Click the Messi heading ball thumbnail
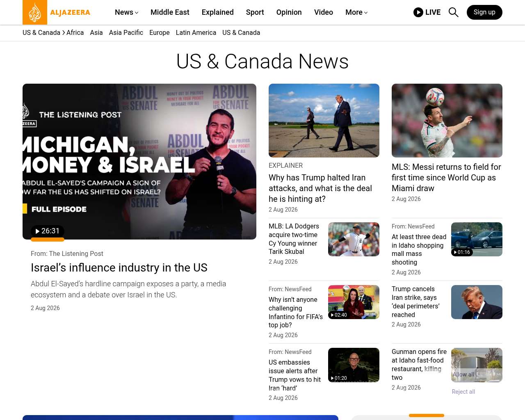The image size is (525, 420). tap(447, 121)
